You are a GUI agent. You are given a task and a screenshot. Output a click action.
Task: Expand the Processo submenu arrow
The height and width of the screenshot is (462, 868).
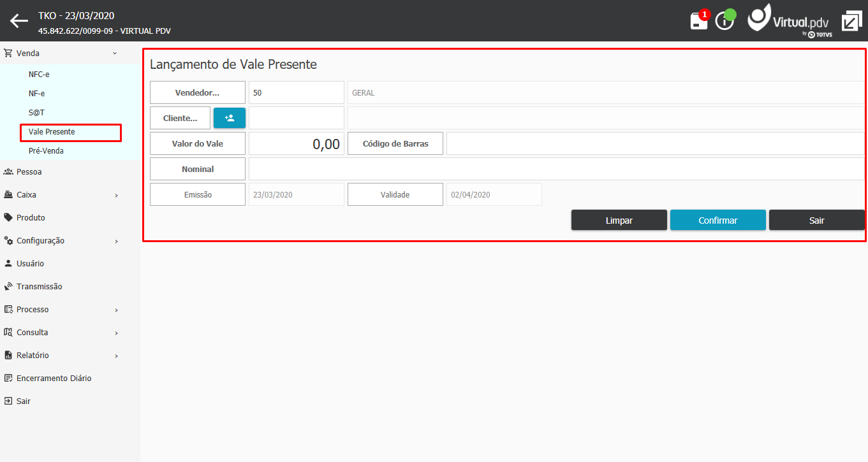pyautogui.click(x=116, y=310)
